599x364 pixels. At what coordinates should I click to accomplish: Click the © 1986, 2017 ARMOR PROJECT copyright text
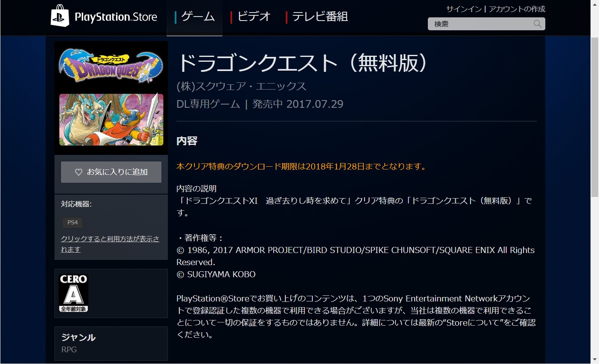pyautogui.click(x=356, y=256)
